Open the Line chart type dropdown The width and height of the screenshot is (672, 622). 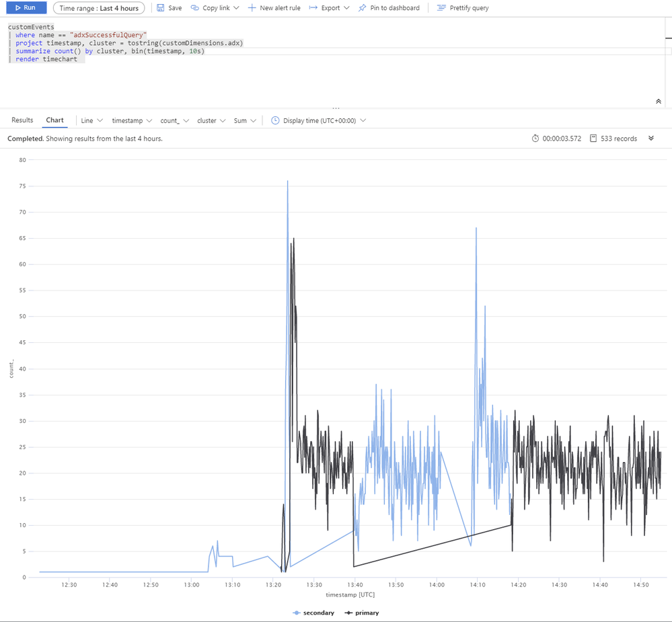(91, 120)
